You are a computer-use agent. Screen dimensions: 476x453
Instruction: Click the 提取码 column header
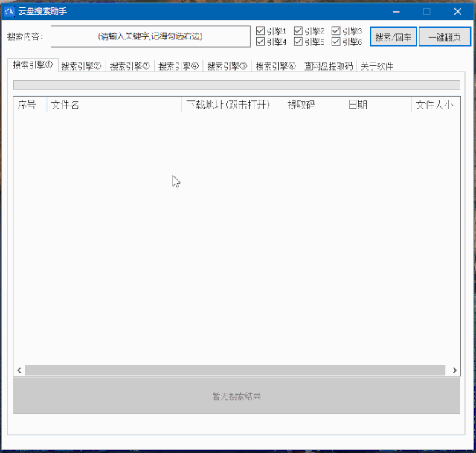click(314, 105)
